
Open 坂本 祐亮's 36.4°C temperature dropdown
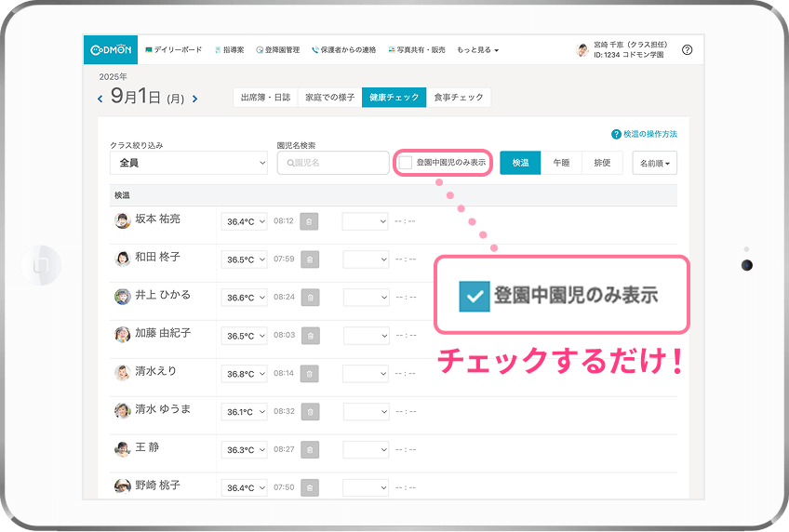[244, 221]
